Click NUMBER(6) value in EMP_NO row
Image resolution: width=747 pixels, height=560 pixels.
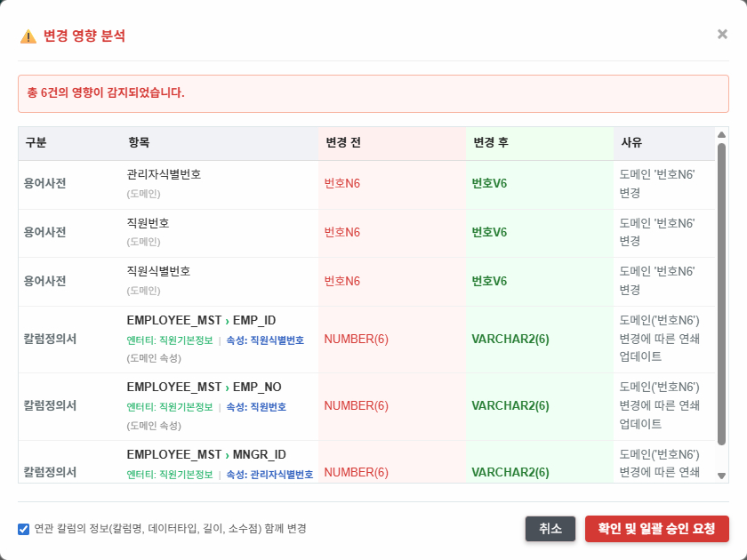coord(357,405)
